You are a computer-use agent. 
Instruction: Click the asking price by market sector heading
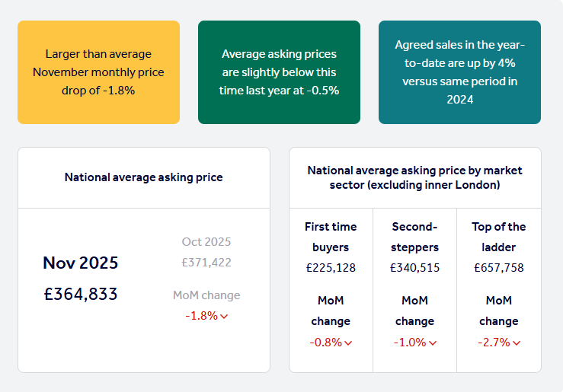tap(415, 177)
